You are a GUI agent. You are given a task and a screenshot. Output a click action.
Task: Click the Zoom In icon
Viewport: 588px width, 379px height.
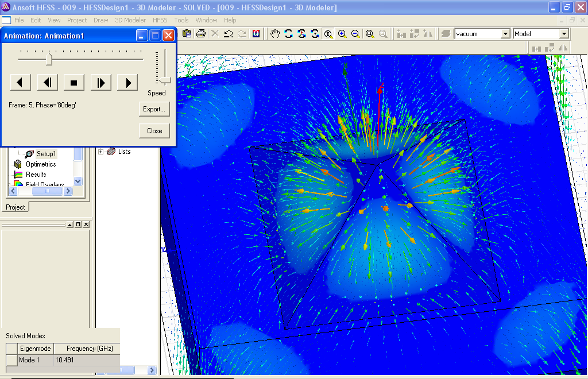pos(342,34)
